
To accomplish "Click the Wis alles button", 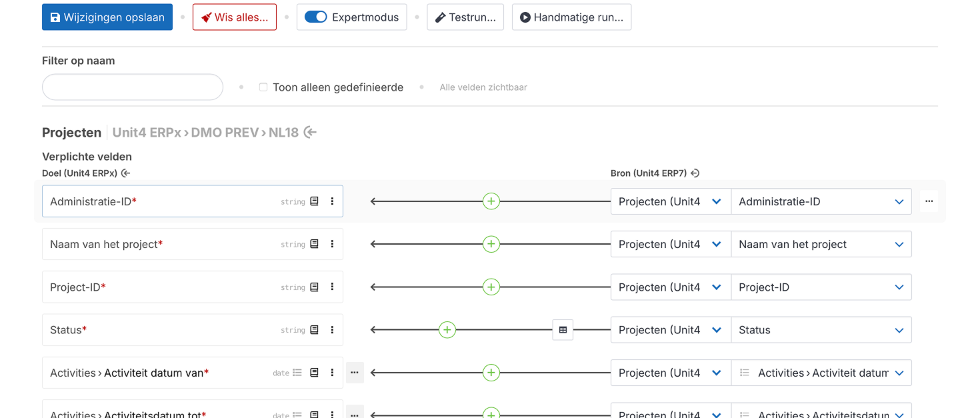I will tap(234, 17).
